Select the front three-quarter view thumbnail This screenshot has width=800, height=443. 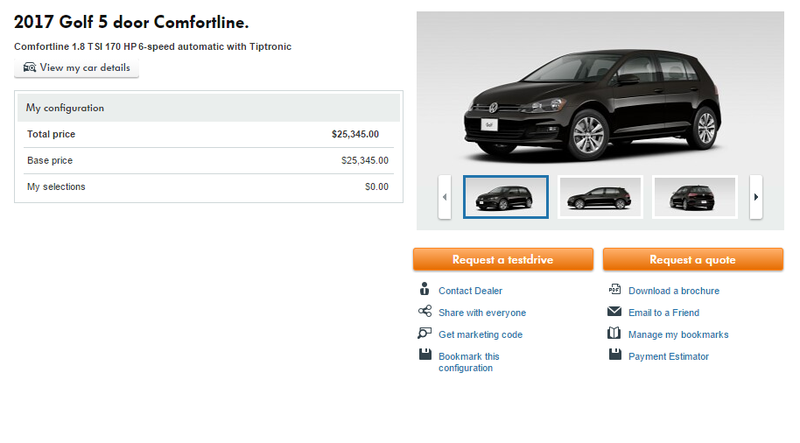point(506,197)
